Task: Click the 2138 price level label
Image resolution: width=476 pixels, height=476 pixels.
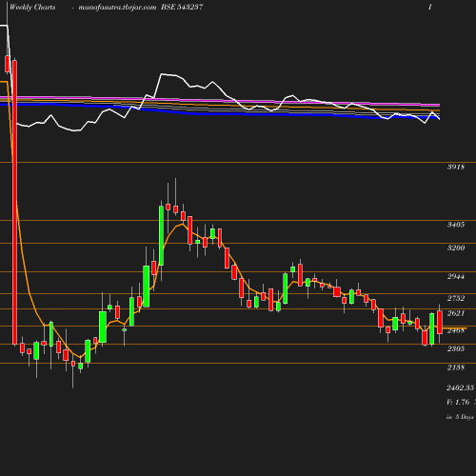Action: (x=456, y=367)
